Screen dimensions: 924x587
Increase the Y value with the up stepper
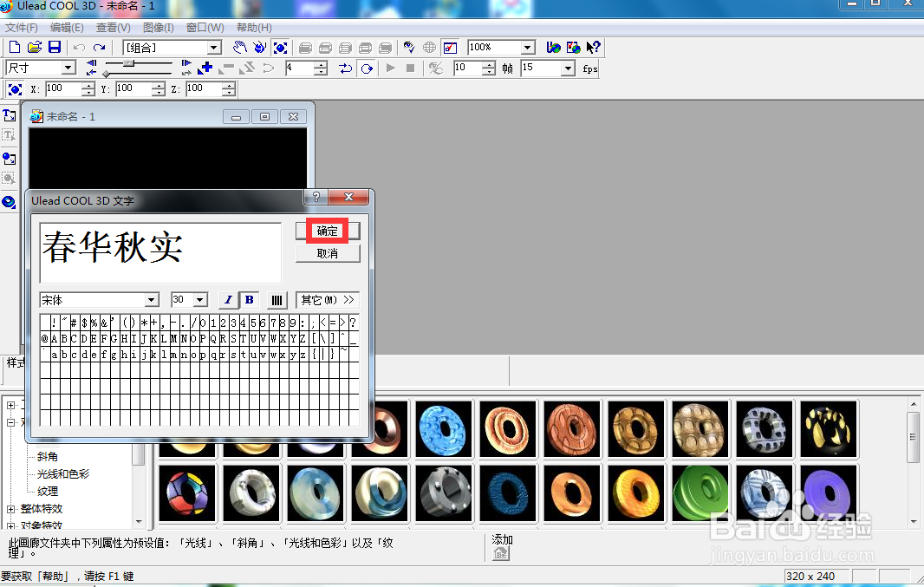159,86
